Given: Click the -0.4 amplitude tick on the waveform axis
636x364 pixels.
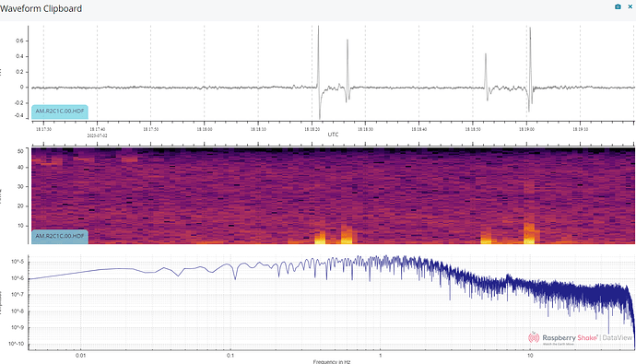Looking at the screenshot, I should click(19, 115).
